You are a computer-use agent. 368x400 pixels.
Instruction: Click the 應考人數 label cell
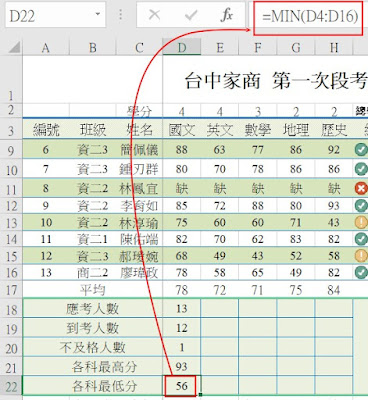(93, 309)
